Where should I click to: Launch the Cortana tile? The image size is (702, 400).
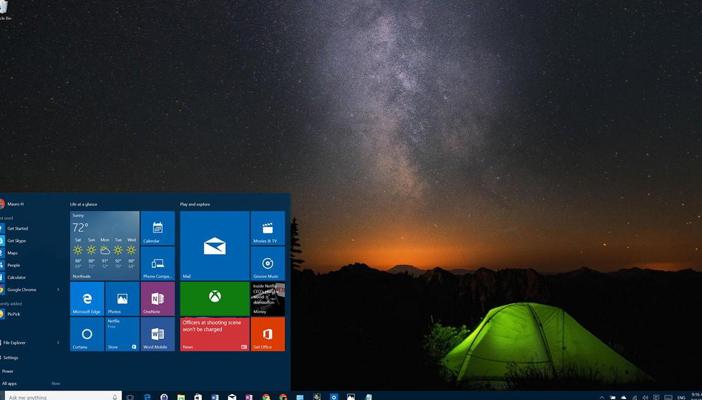pos(87,334)
